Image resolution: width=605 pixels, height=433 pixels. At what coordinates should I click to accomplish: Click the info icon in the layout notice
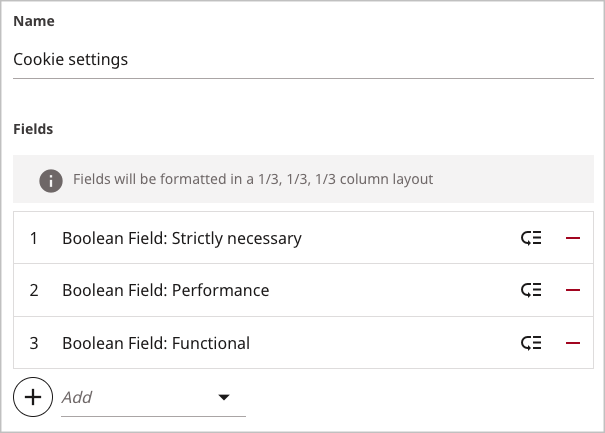click(x=51, y=181)
